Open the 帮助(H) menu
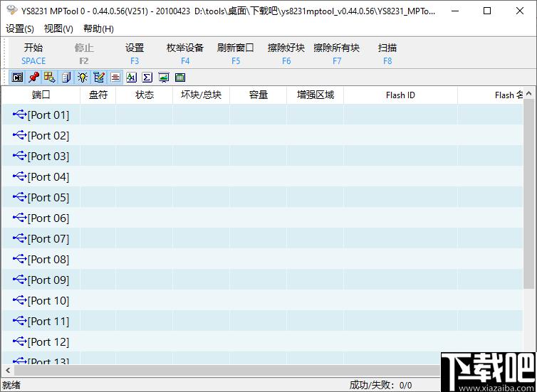This screenshot has width=537, height=392. 98,28
